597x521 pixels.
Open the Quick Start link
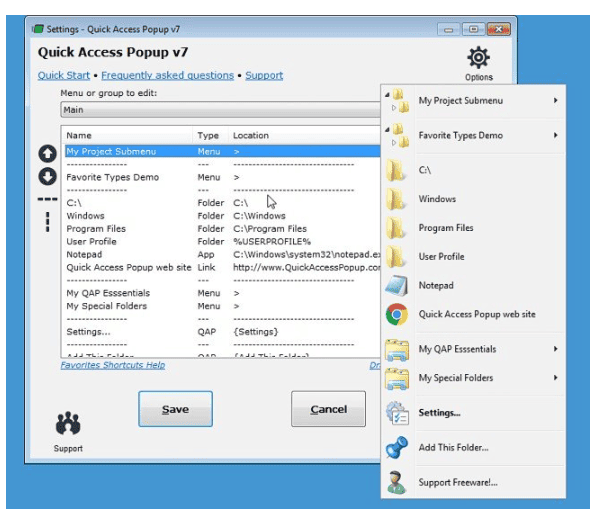64,75
